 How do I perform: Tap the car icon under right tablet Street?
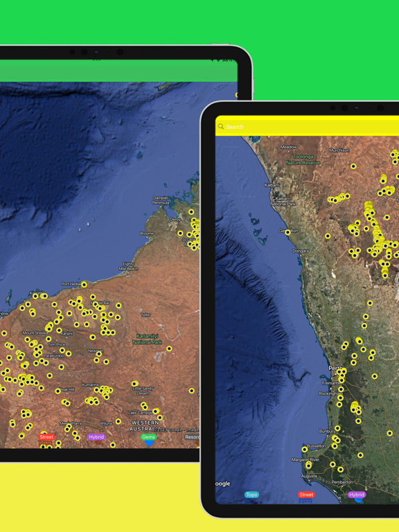pyautogui.click(x=305, y=500)
